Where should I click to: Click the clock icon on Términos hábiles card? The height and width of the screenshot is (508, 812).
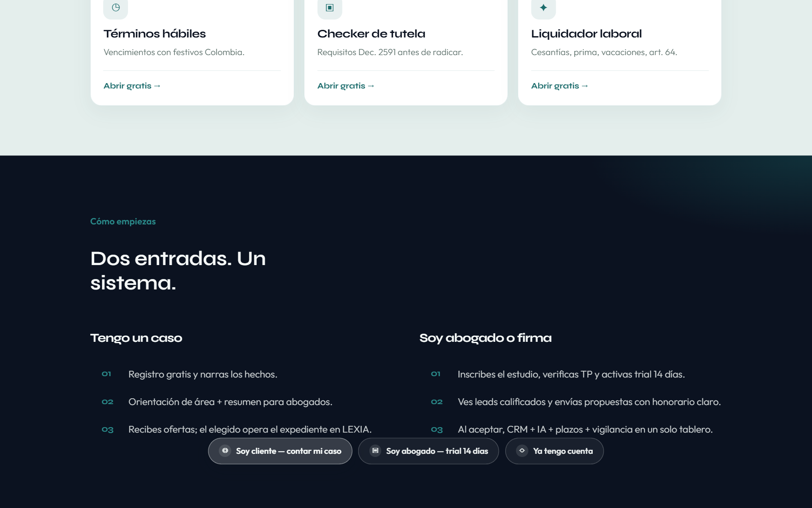[116, 7]
